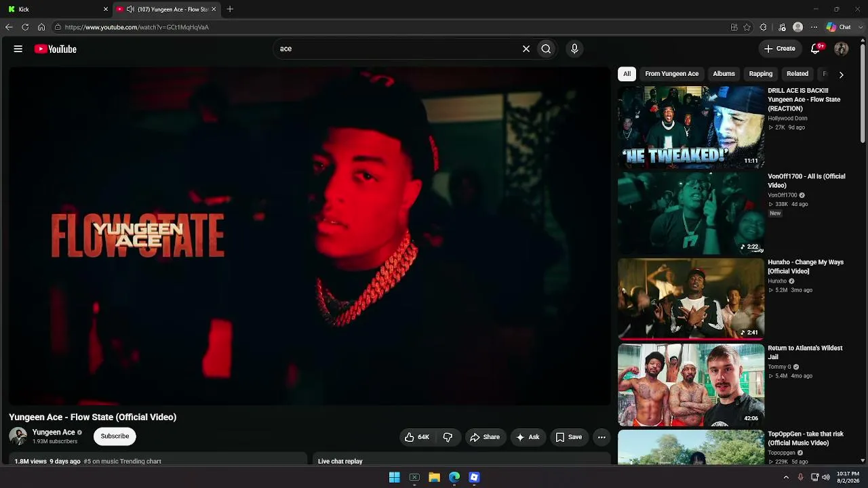Go to the YouTube home logo
868x488 pixels.
point(56,49)
